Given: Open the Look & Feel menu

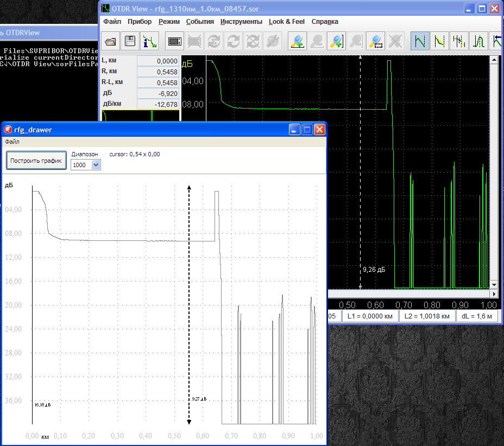Looking at the screenshot, I should click(x=286, y=21).
